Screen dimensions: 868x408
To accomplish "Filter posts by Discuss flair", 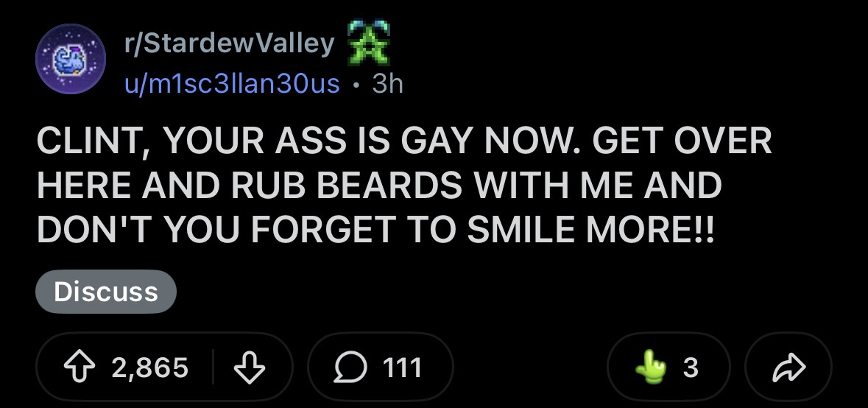I will point(106,292).
